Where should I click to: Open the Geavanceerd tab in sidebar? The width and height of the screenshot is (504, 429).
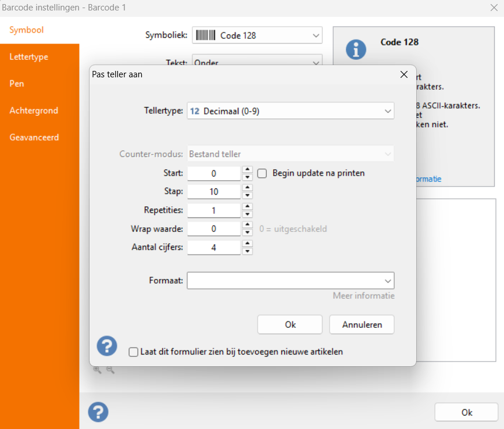point(34,138)
